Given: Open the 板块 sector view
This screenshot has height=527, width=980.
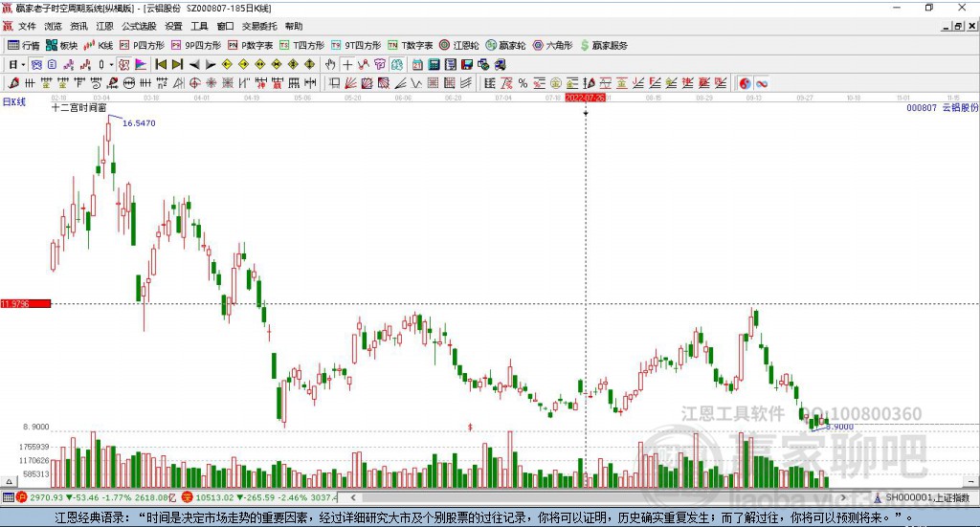Looking at the screenshot, I should [x=61, y=46].
